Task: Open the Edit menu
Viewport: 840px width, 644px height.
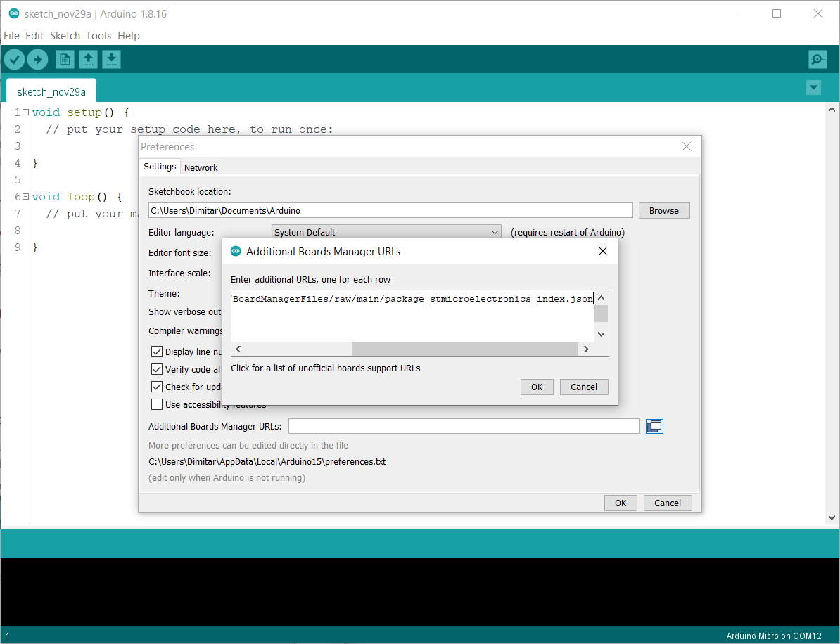Action: point(34,36)
